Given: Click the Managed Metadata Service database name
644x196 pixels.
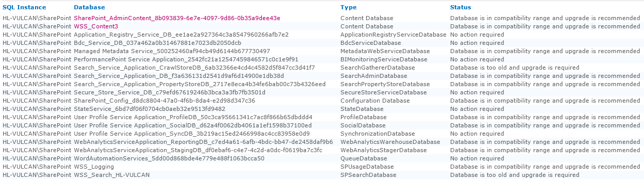Looking at the screenshot, I should tap(172, 51).
